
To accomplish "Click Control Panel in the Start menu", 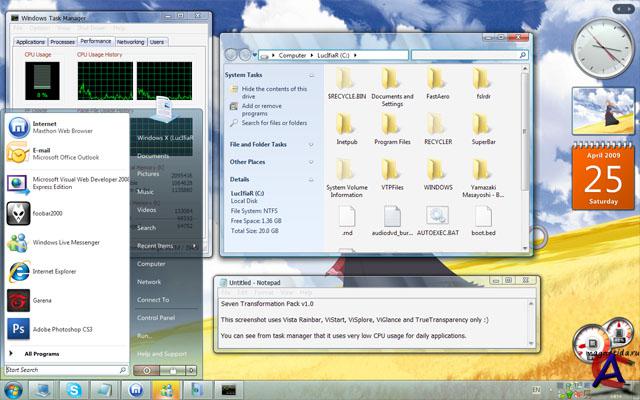I will (x=154, y=317).
